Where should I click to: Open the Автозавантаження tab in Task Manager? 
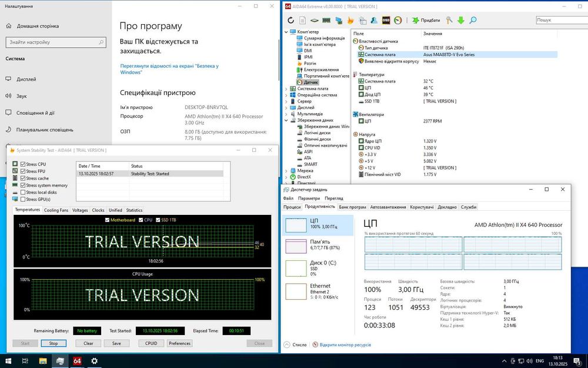(x=388, y=207)
